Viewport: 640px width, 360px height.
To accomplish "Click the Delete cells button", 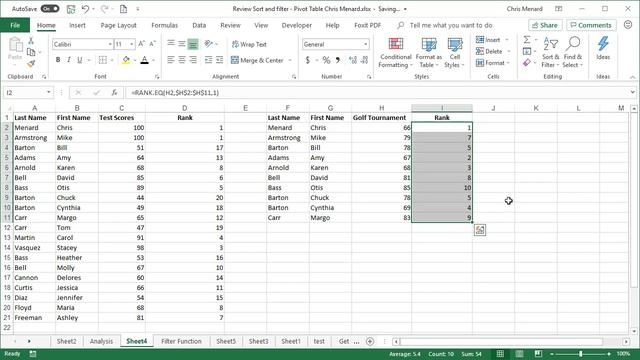I will (489, 51).
